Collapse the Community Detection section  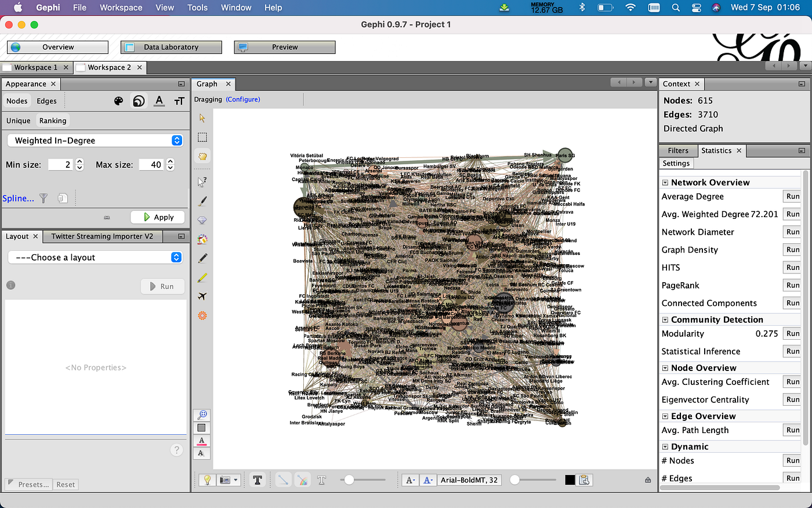point(665,320)
